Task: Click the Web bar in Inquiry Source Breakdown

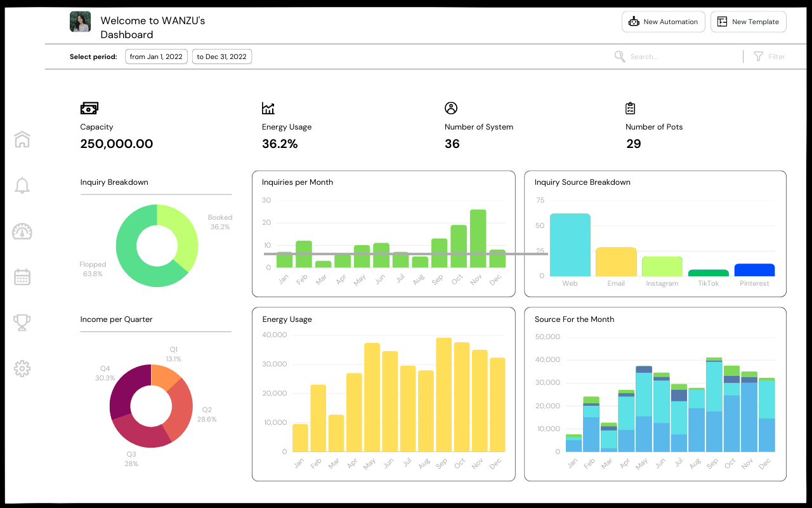Action: (x=569, y=244)
